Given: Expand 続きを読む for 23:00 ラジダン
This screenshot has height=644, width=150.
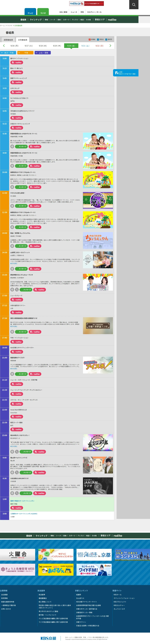Looking at the screenshot, I should (14, 446).
